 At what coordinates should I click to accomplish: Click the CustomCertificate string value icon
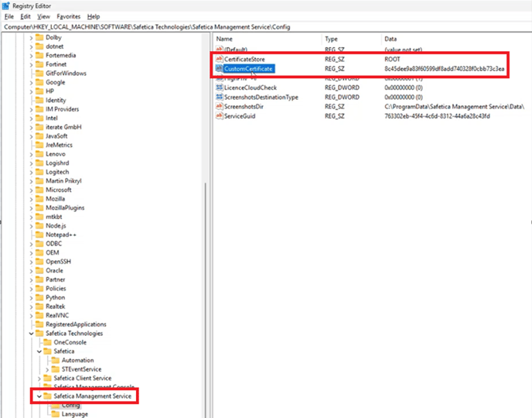220,69
